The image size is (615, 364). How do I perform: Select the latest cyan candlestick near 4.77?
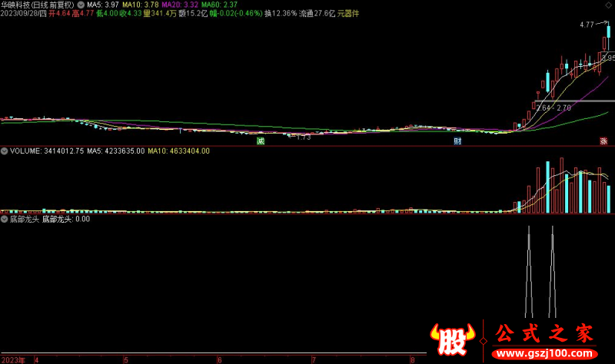[608, 33]
